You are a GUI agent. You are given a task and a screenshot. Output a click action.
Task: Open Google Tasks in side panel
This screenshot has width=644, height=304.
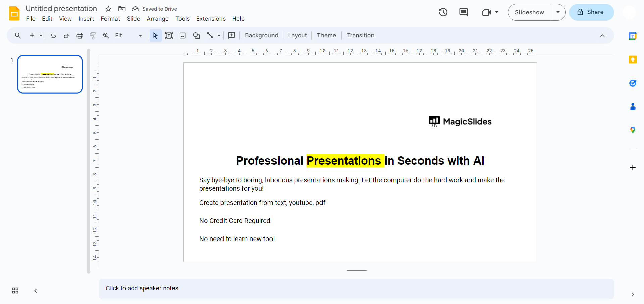pos(633,83)
